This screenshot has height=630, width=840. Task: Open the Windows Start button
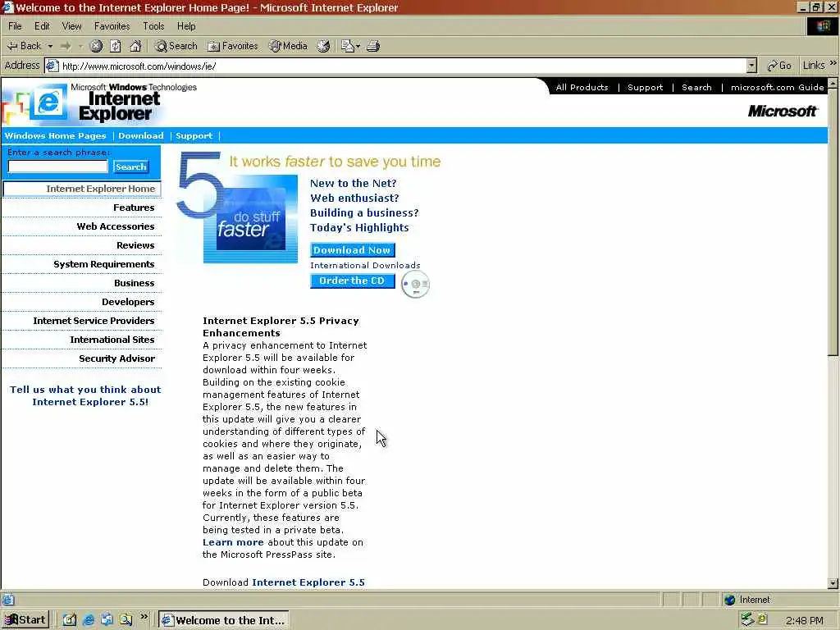pos(25,620)
